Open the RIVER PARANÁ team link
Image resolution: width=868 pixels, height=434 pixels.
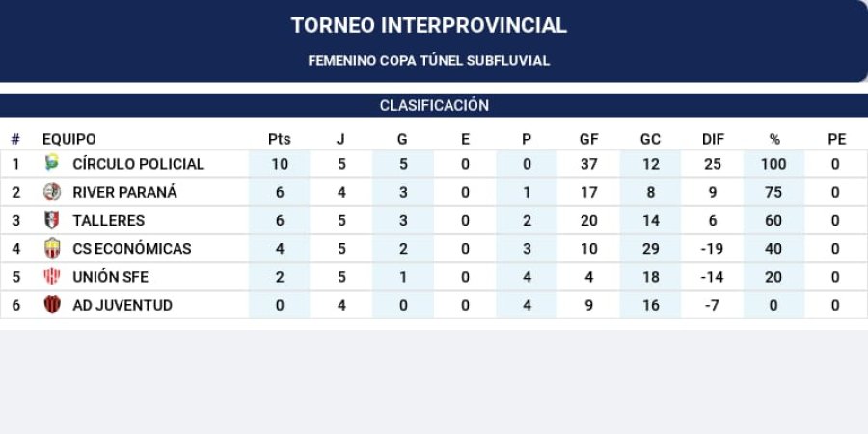pyautogui.click(x=124, y=192)
